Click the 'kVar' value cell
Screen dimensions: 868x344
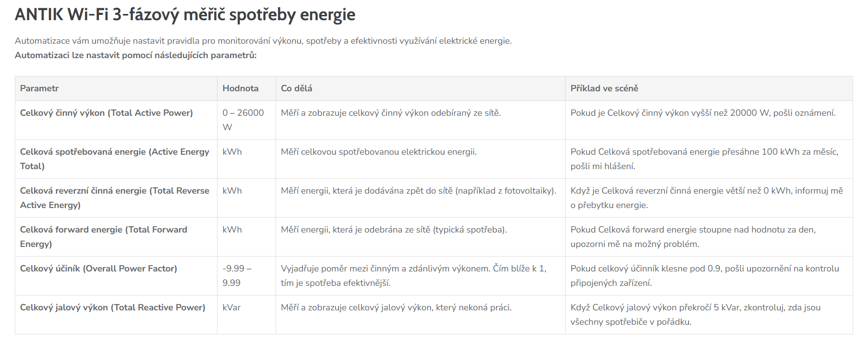(x=231, y=307)
